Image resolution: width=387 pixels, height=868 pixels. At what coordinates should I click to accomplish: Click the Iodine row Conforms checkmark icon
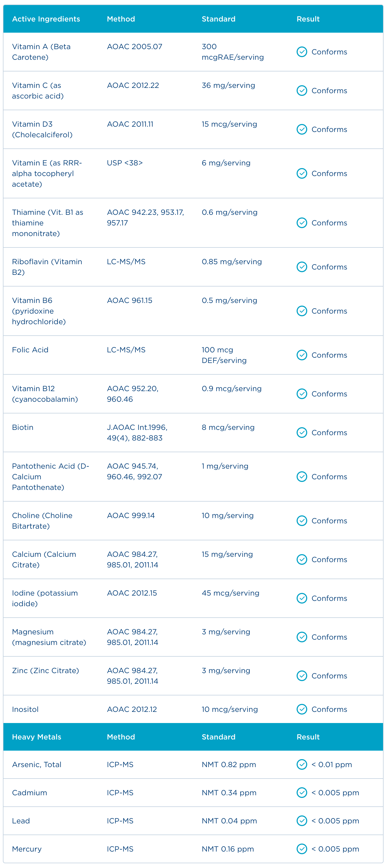coord(302,598)
